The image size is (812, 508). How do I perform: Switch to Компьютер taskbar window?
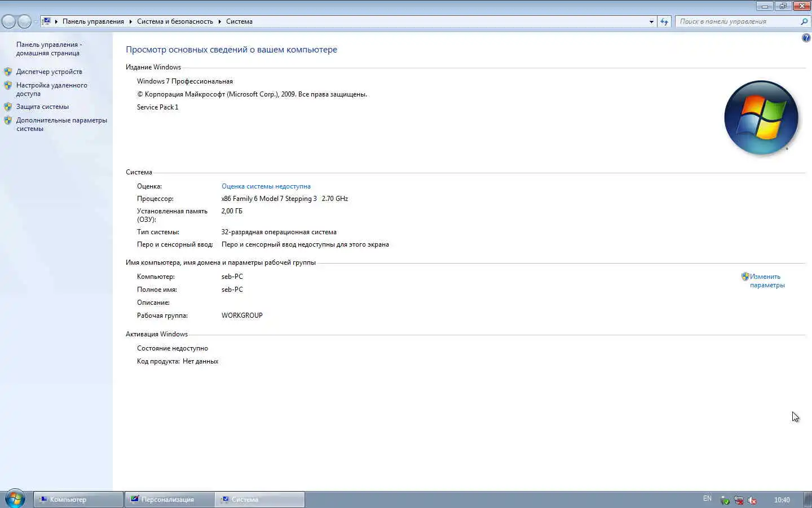pos(78,500)
